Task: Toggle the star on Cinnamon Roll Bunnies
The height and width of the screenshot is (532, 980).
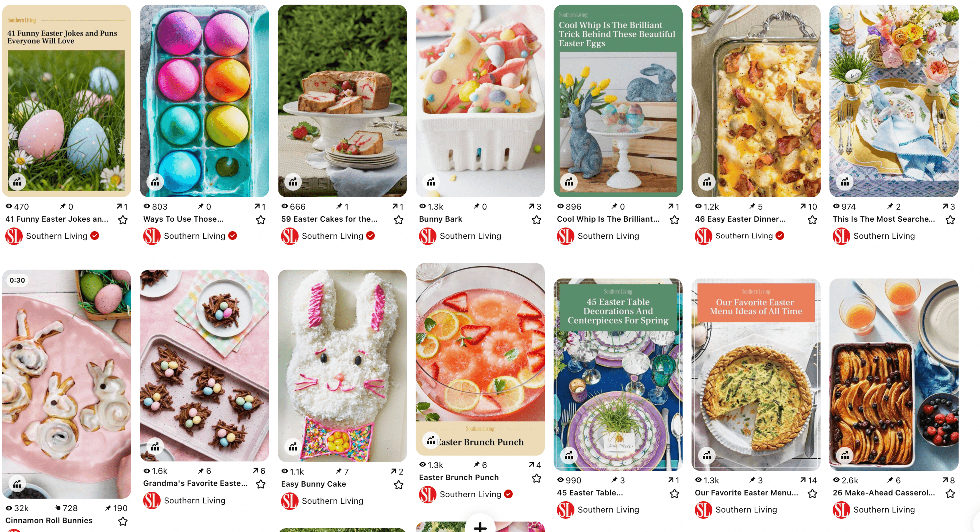Action: tap(122, 521)
